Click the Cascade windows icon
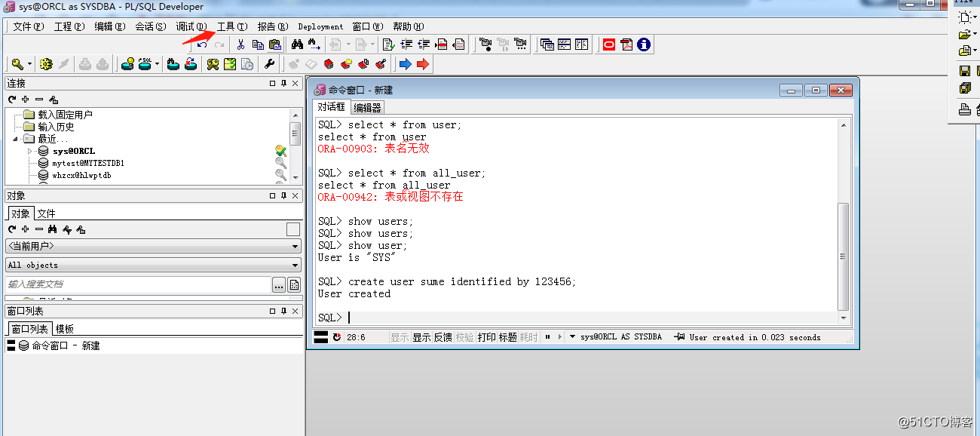The image size is (980, 436). (x=547, y=45)
